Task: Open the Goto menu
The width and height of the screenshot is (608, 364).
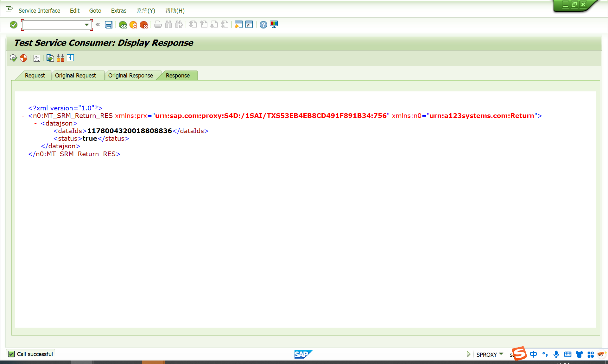Action: pyautogui.click(x=95, y=11)
